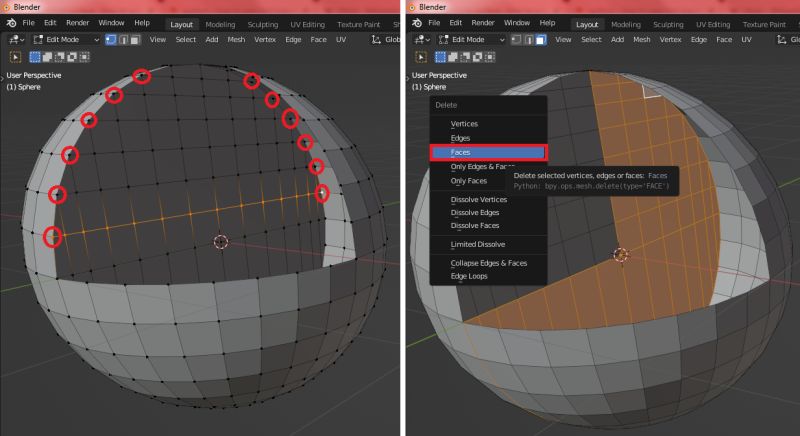Image resolution: width=800 pixels, height=436 pixels.
Task: Open File menu in left window
Action: coord(29,23)
